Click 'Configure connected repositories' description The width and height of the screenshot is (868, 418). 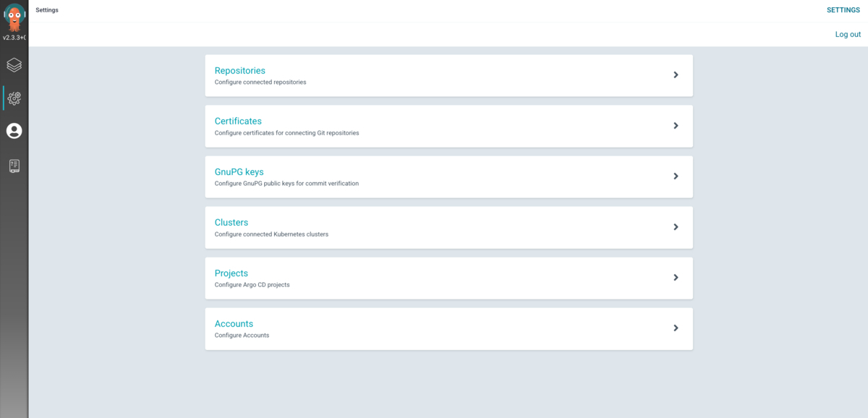(260, 82)
